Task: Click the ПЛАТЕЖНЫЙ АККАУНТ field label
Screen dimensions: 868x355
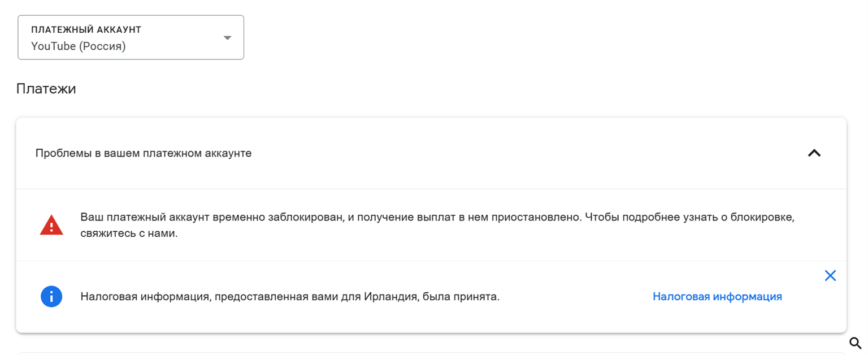Action: (86, 29)
